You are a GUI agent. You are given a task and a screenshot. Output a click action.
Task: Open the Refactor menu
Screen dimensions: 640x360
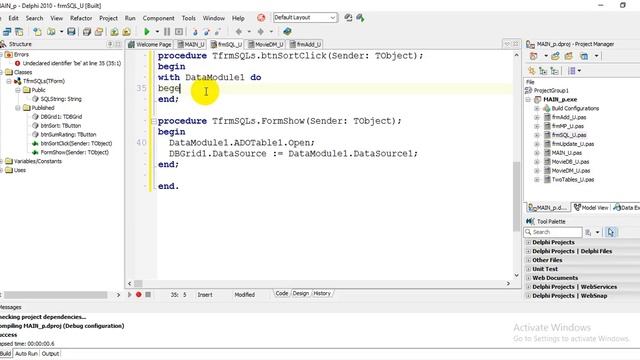tap(81, 18)
